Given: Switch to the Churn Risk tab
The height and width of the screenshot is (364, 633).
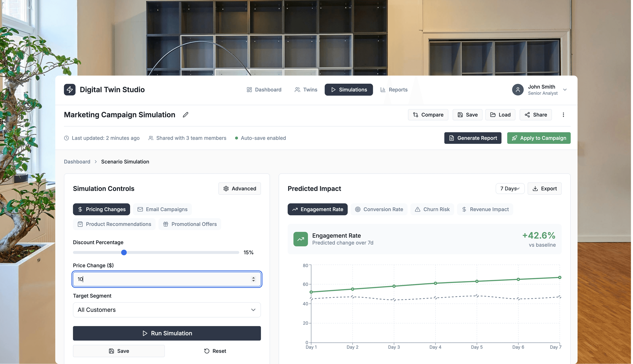Looking at the screenshot, I should point(432,209).
